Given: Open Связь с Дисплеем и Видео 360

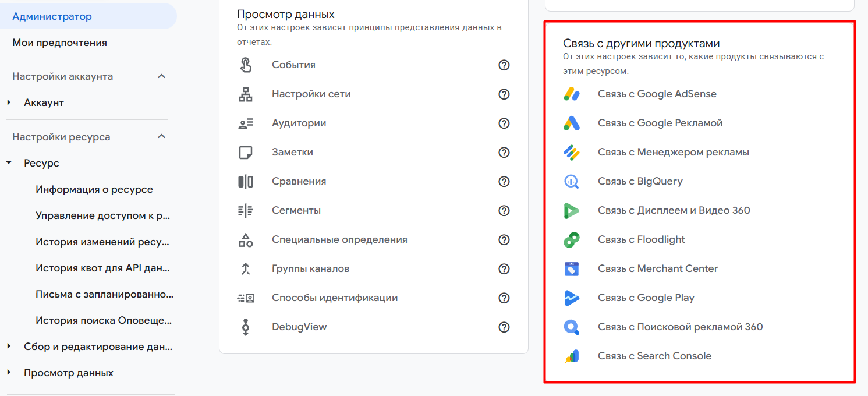Looking at the screenshot, I should (x=674, y=210).
